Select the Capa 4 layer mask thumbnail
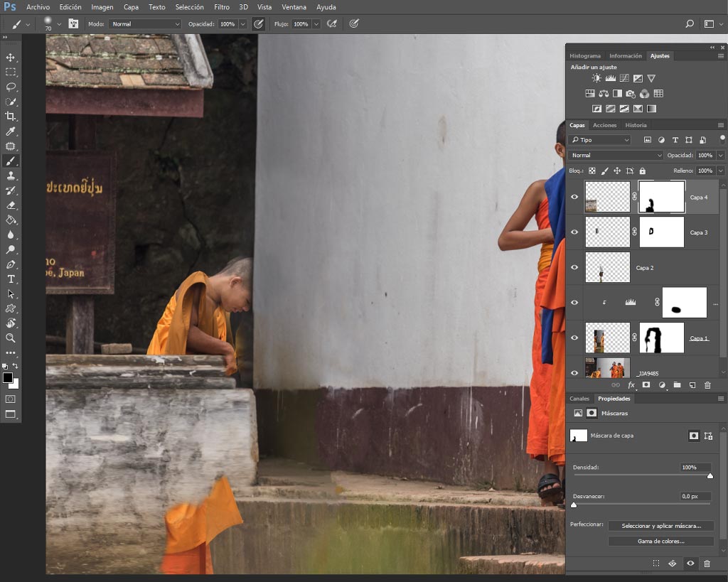Screen dimensions: 728x582 click(x=662, y=197)
